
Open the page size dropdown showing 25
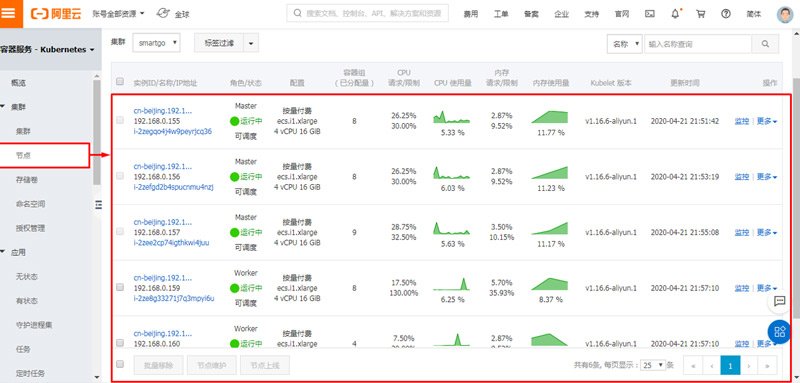point(653,365)
